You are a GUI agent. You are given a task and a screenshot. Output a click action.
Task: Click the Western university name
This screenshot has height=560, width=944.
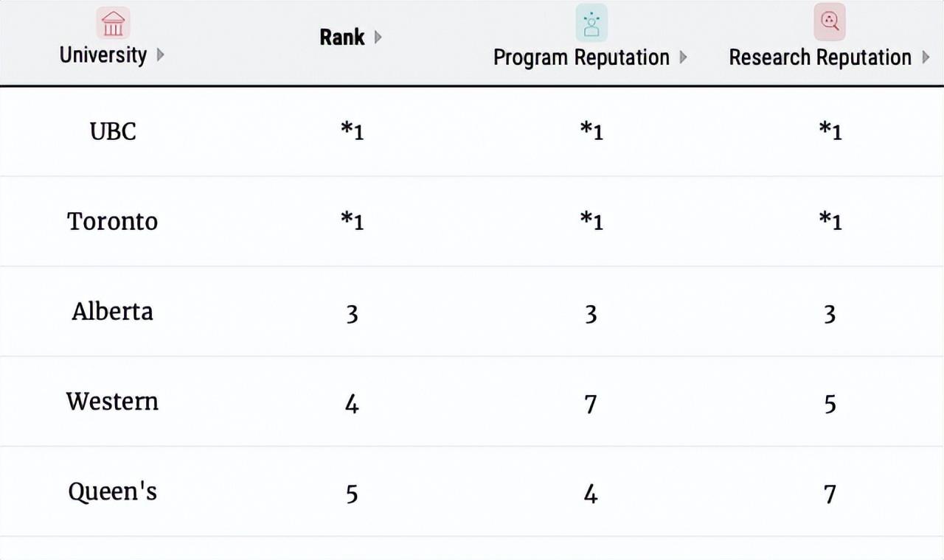112,402
